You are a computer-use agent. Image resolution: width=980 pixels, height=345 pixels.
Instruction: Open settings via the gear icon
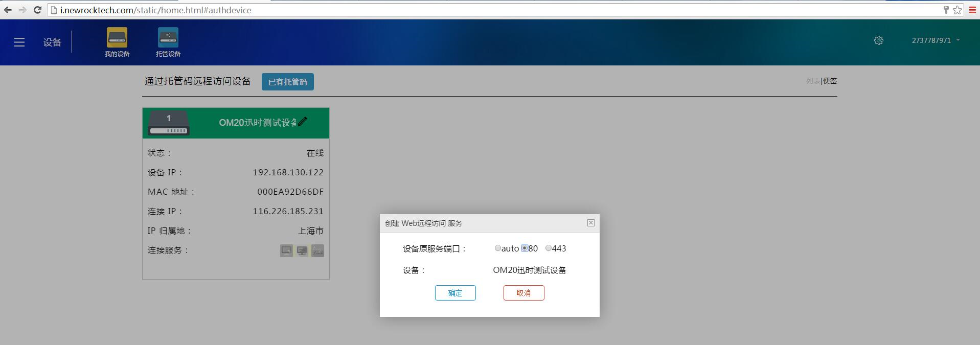pyautogui.click(x=878, y=40)
